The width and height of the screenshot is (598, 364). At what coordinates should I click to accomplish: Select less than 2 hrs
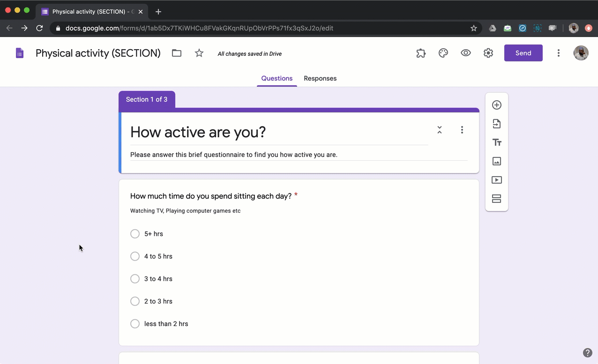point(135,324)
